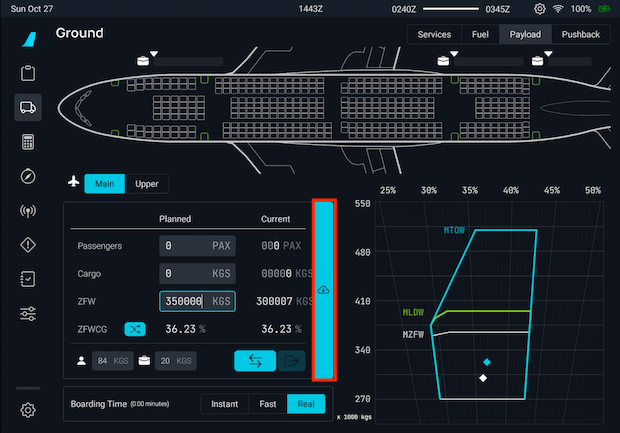Open the Dispatch clipboard page in sidebar
Screen dimensions: 620x433
(28, 73)
